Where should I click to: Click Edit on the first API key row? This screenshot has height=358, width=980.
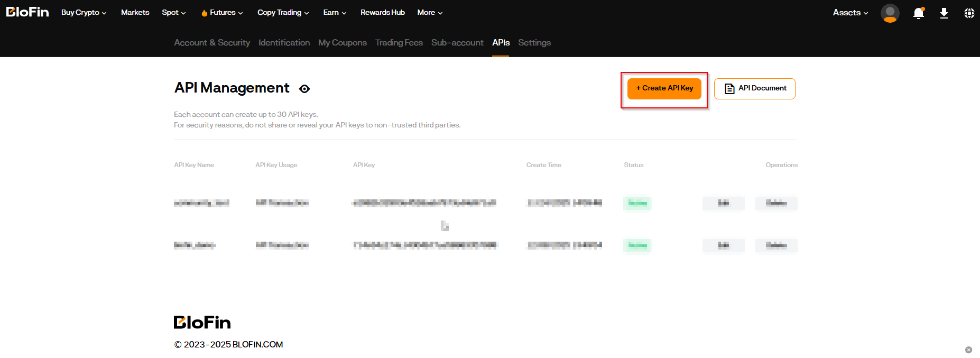pos(724,203)
